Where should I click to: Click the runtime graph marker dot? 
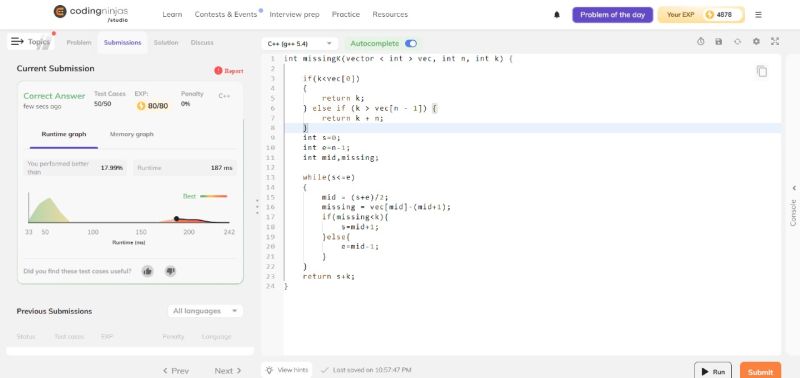(177, 218)
